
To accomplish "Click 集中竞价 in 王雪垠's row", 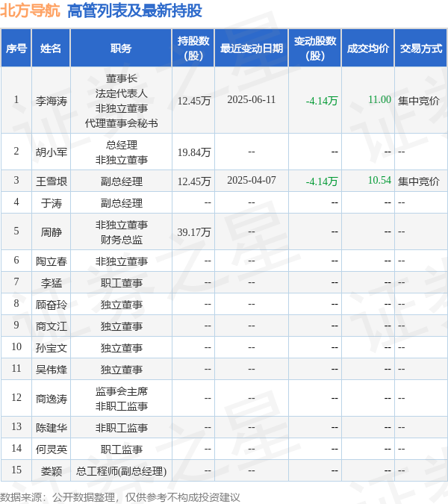I will (418, 181).
